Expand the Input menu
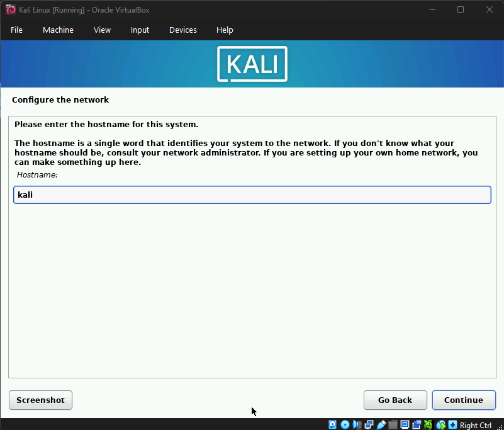Viewport: 504px width, 430px height. coord(140,30)
